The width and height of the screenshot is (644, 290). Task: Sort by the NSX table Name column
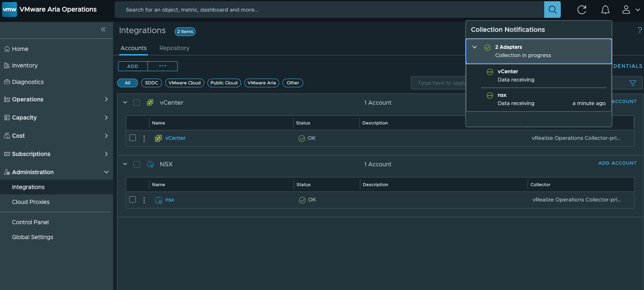click(x=159, y=185)
